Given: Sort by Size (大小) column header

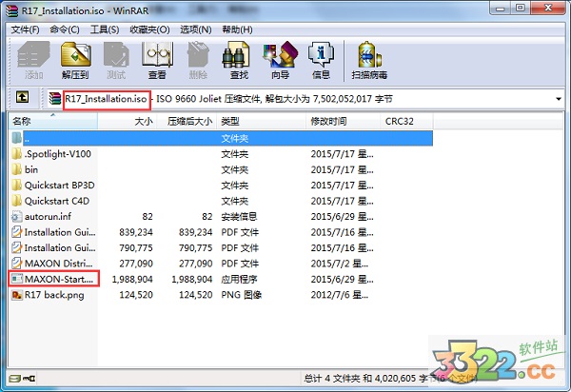Looking at the screenshot, I should 128,121.
